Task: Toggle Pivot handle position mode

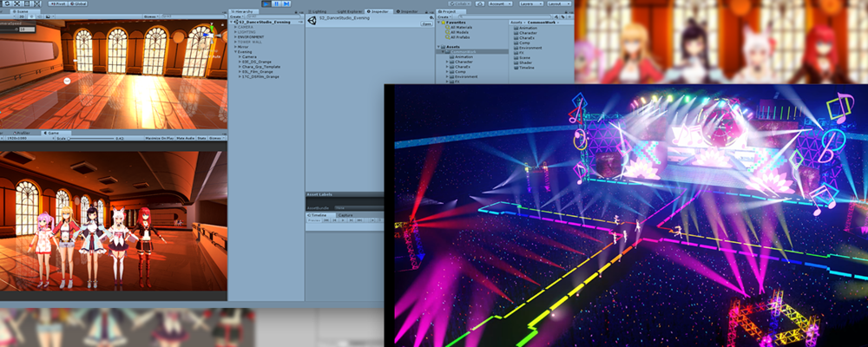Action: pyautogui.click(x=57, y=3)
